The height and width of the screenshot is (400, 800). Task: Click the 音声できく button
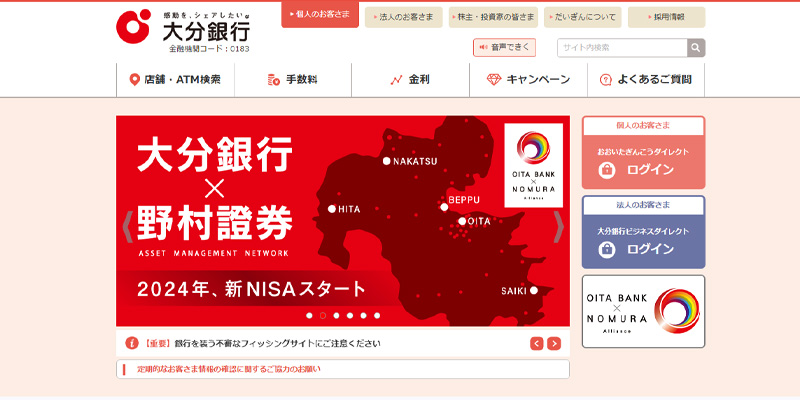point(504,47)
